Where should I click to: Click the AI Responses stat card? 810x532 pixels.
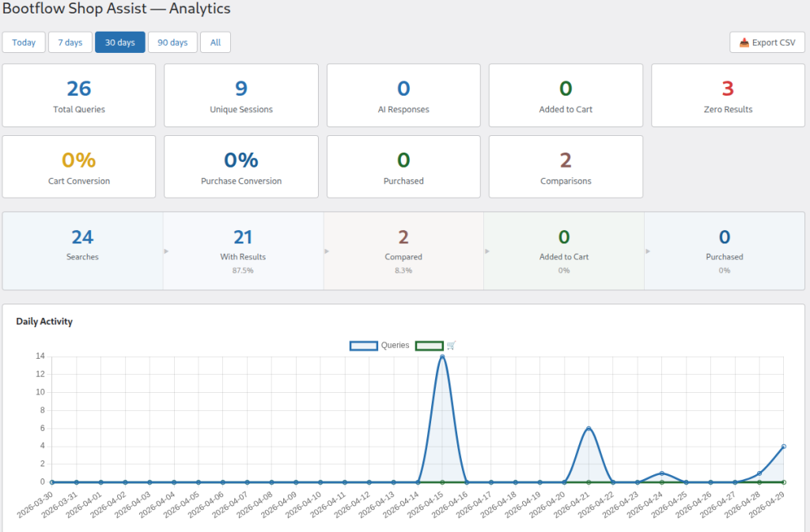click(403, 96)
